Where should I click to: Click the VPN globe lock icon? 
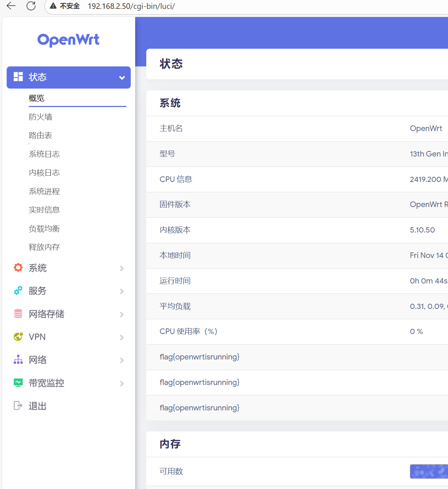point(18,337)
